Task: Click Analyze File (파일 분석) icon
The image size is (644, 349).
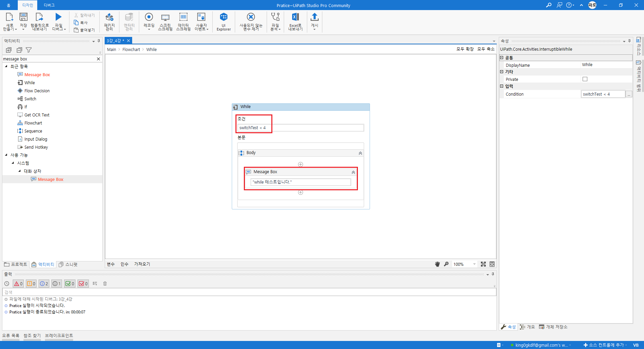Action: click(x=275, y=17)
